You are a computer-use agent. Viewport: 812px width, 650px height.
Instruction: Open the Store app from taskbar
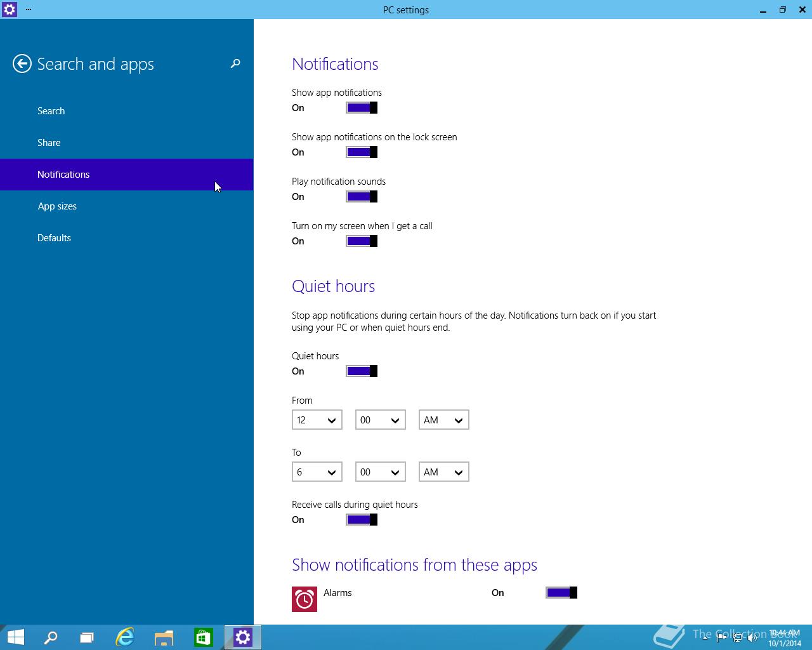203,637
